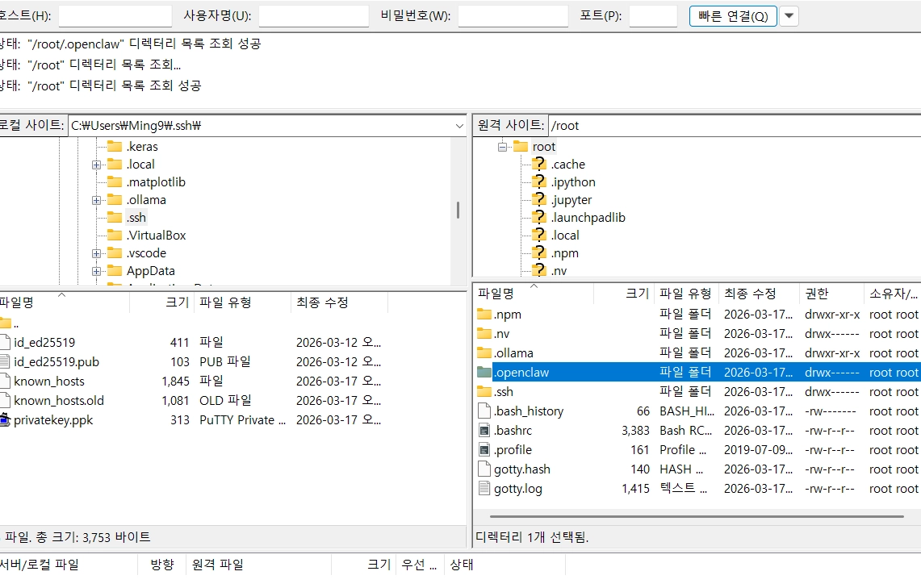This screenshot has height=588, width=921.
Task: Sort local files by 파일명 column header
Action: 64,302
